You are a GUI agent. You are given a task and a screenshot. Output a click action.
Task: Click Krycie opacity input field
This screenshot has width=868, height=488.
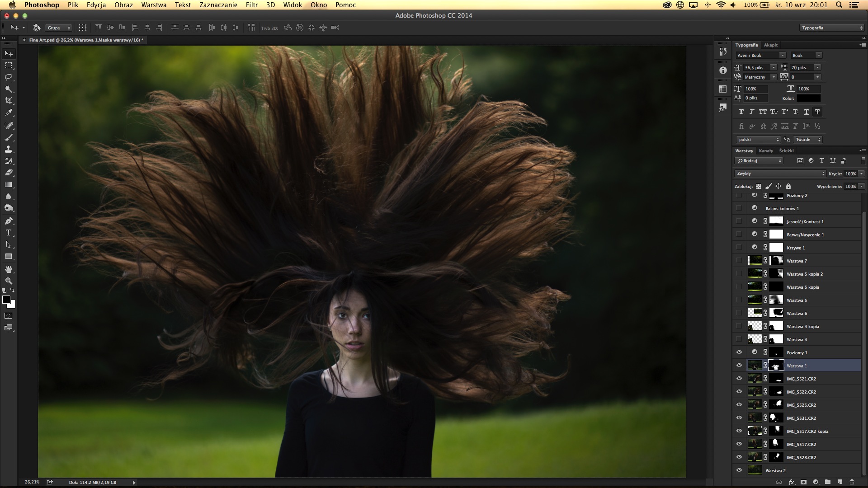point(851,174)
